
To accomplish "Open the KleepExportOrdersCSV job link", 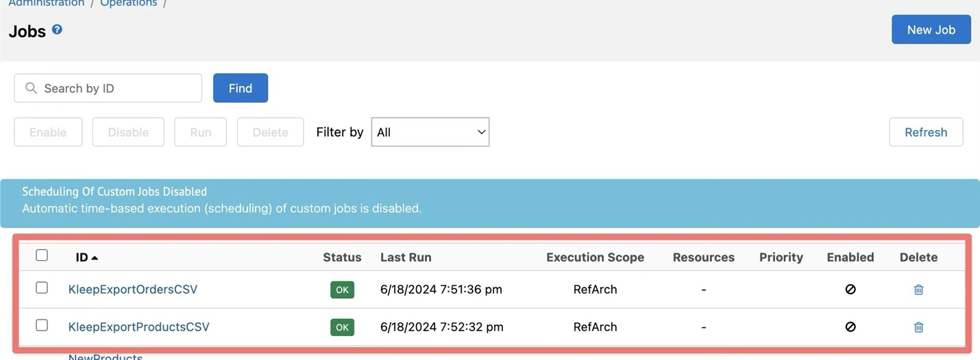I will click(133, 290).
